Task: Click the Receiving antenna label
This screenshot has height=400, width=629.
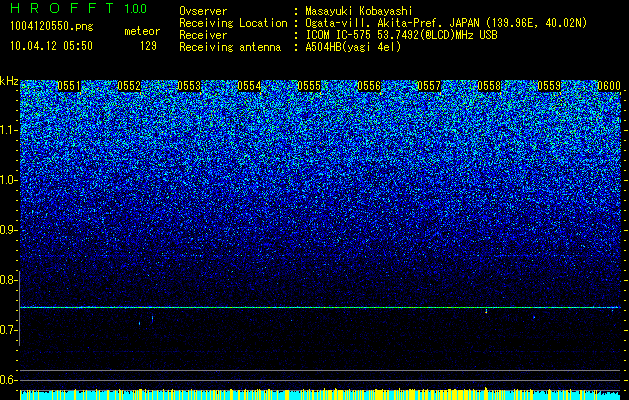Action: click(x=230, y=47)
